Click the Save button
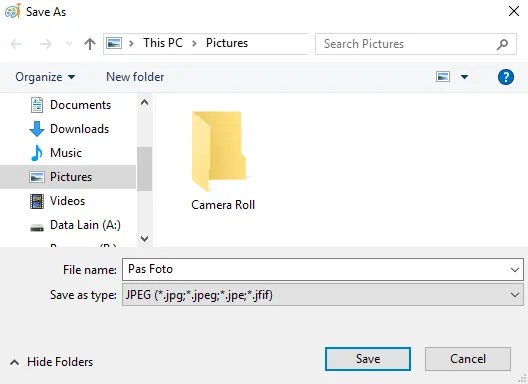 (x=368, y=359)
